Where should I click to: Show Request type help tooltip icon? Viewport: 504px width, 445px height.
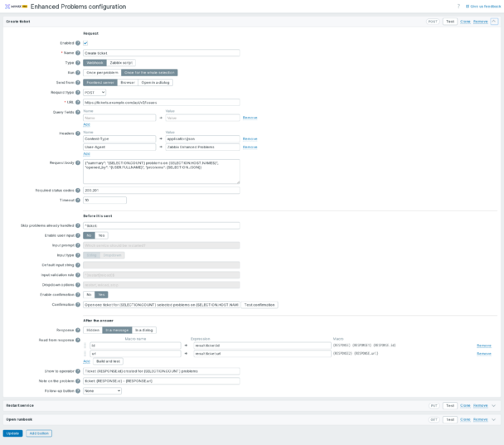(78, 93)
